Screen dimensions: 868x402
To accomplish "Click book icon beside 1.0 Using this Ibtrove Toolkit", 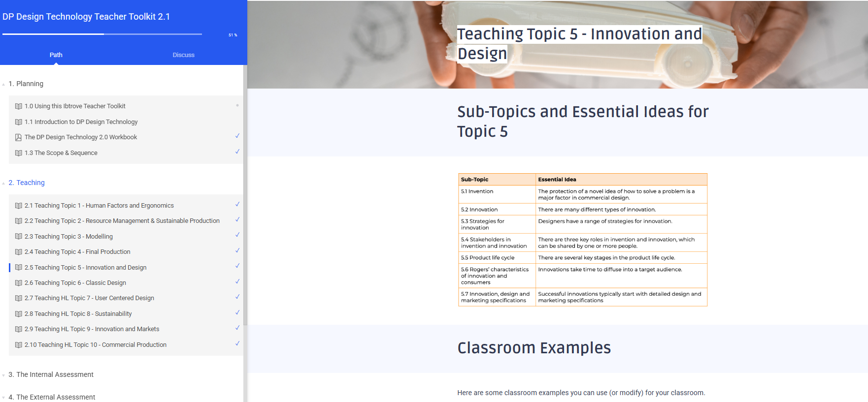I will click(19, 106).
